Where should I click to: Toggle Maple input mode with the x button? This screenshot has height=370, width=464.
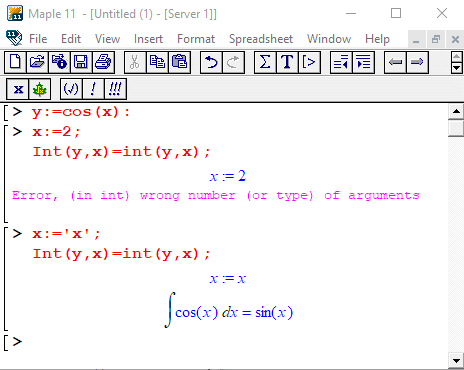(x=18, y=89)
